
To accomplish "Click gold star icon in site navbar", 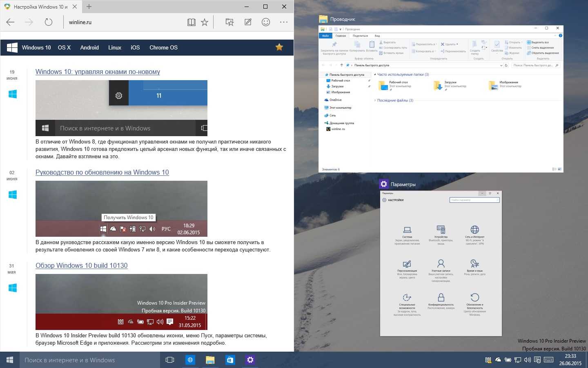I will tap(279, 47).
